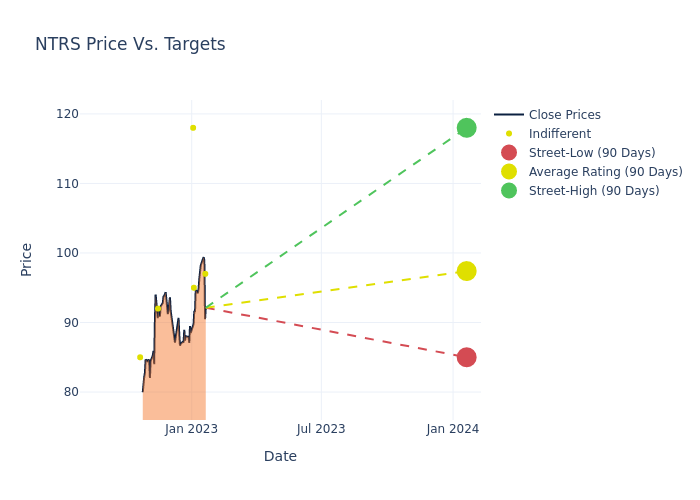Toggle Street-Low (90 Days) legend label

tap(592, 153)
